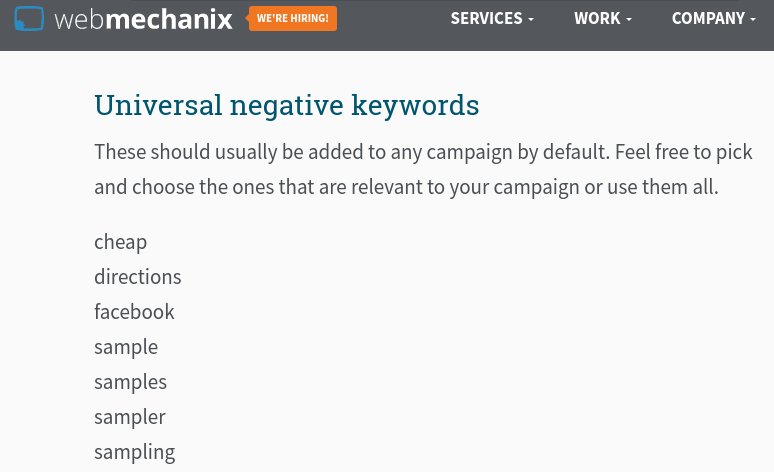The image size is (774, 472).
Task: Click the keyword 'directions'
Action: (138, 277)
